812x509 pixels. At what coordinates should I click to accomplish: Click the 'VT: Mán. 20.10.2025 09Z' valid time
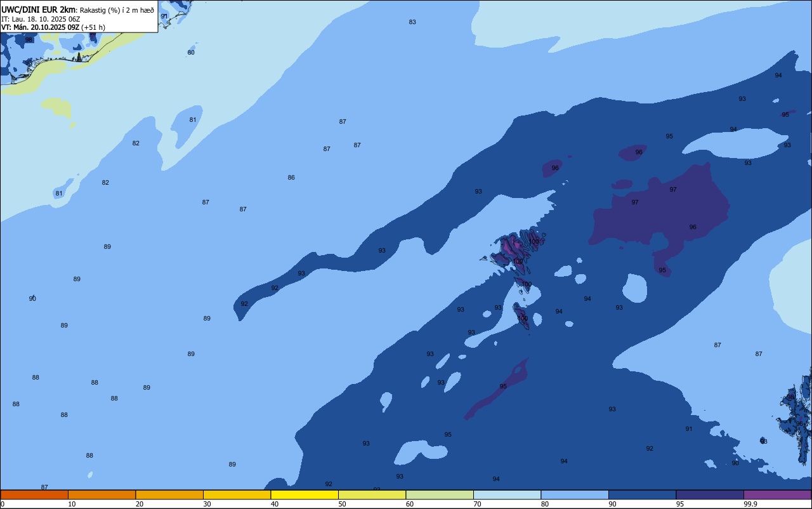40,27
